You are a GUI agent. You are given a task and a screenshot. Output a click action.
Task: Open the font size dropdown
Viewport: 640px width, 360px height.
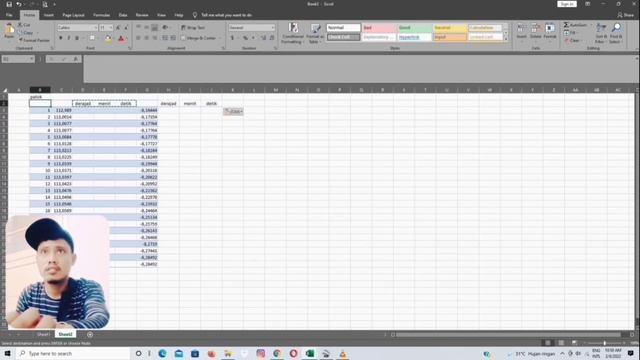[x=111, y=28]
